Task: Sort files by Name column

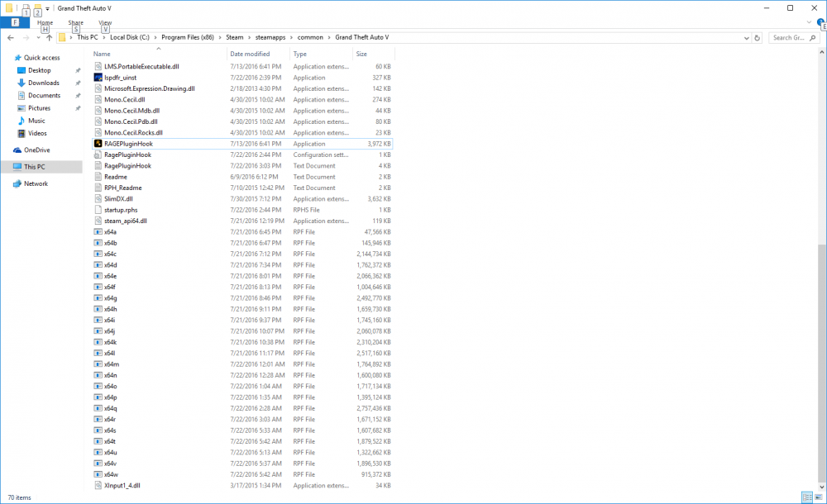Action: 102,54
